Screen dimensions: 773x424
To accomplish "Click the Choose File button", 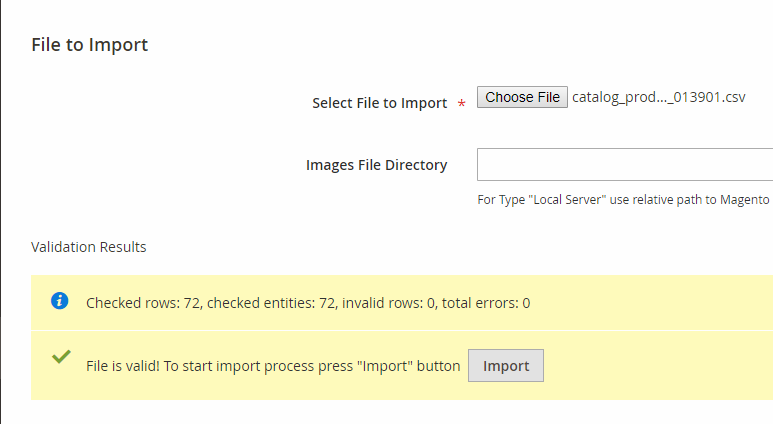I will (x=522, y=97).
